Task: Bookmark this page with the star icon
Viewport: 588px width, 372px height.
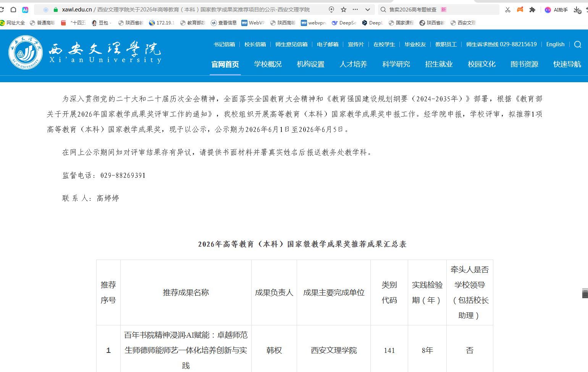Action: click(344, 10)
